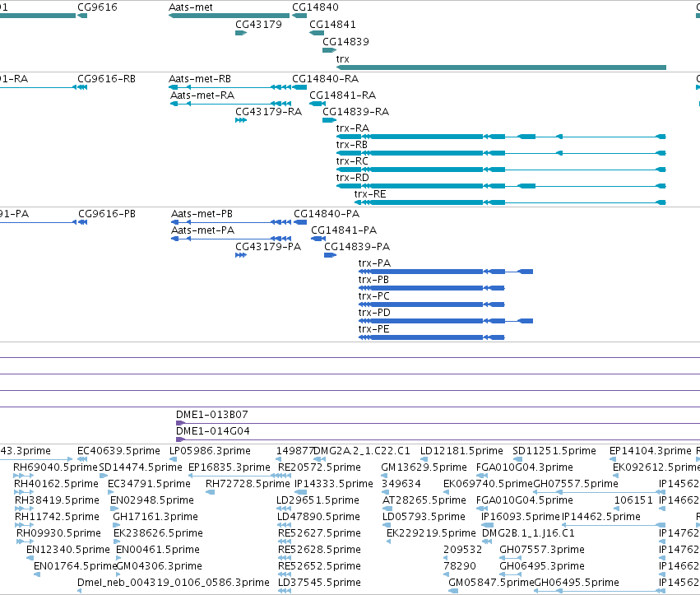Click the RE20572.5prime EST label

click(319, 467)
